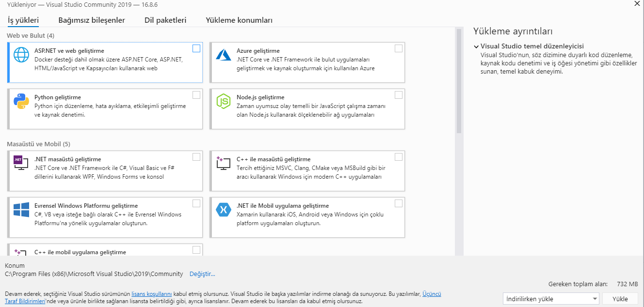
Task: Click the Python geliştirme logo icon
Action: (x=21, y=101)
